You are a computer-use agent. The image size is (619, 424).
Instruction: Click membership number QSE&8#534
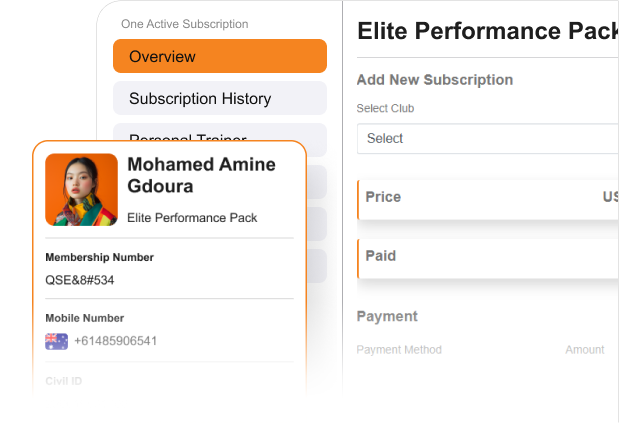80,280
